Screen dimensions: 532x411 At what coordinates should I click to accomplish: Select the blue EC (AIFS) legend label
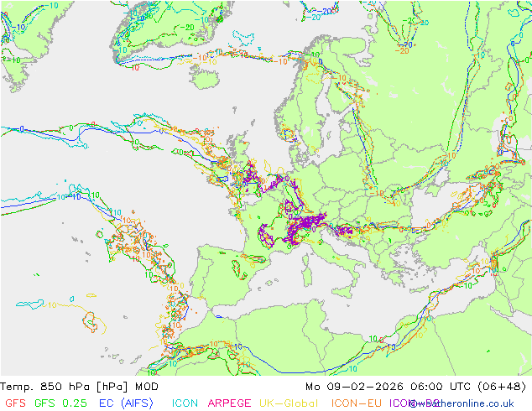tap(126, 403)
